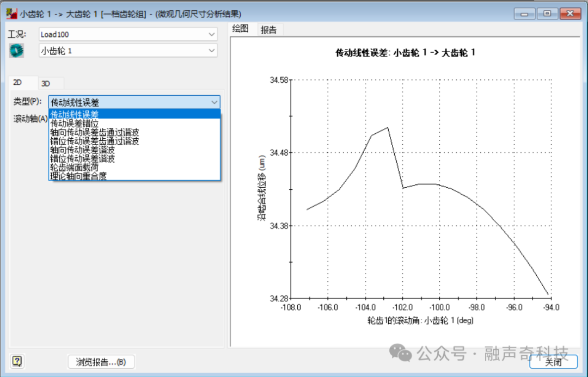Open the 小齿轮 1 gear selection dropdown
Viewport: 588px width, 377px height.
(128, 51)
